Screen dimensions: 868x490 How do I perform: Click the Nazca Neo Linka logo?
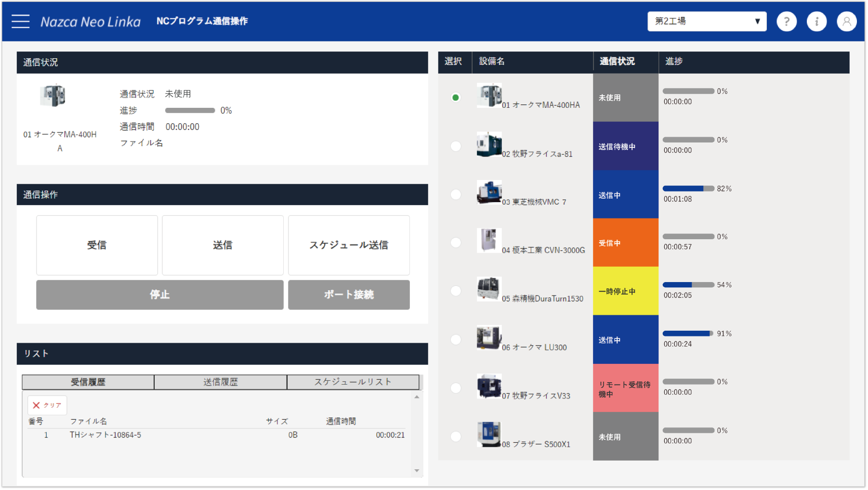click(91, 21)
